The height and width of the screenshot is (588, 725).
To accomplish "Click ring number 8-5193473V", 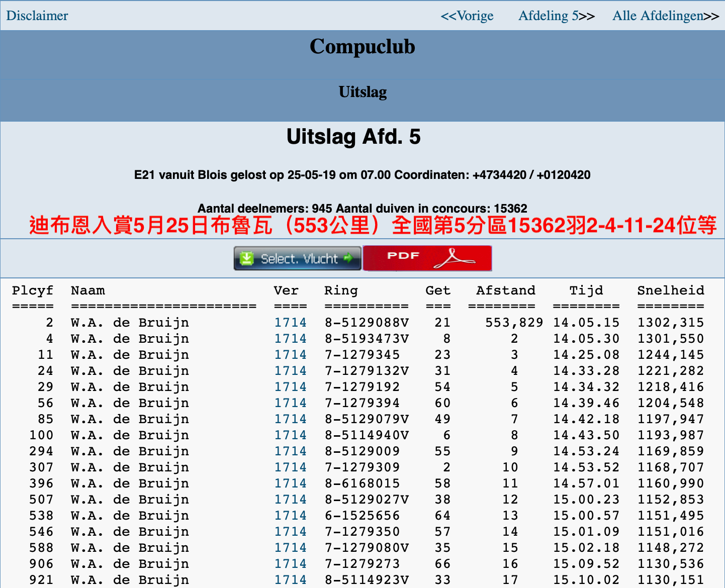I will click(x=367, y=339).
